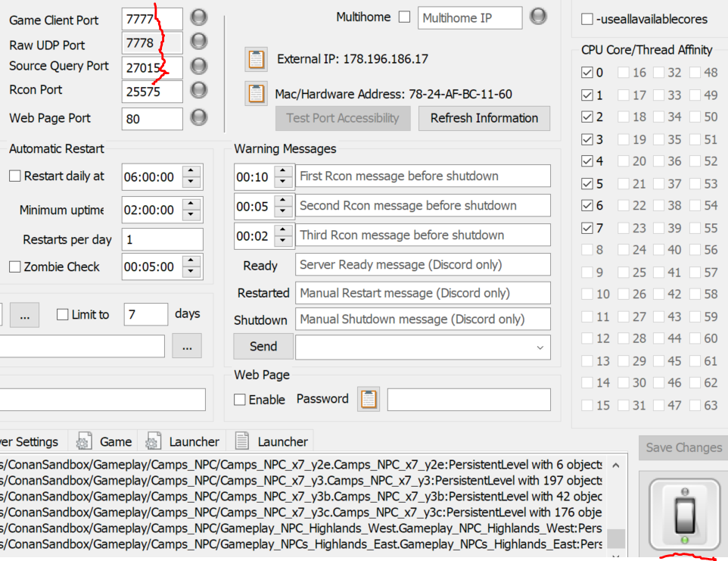
Task: Click the log scrollbar thumb
Action: (x=616, y=539)
